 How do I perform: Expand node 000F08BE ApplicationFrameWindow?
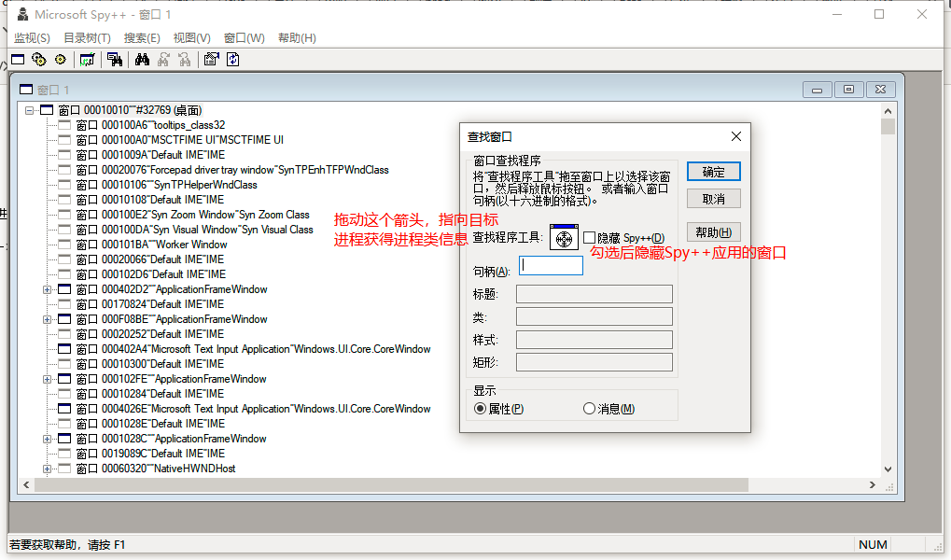47,319
